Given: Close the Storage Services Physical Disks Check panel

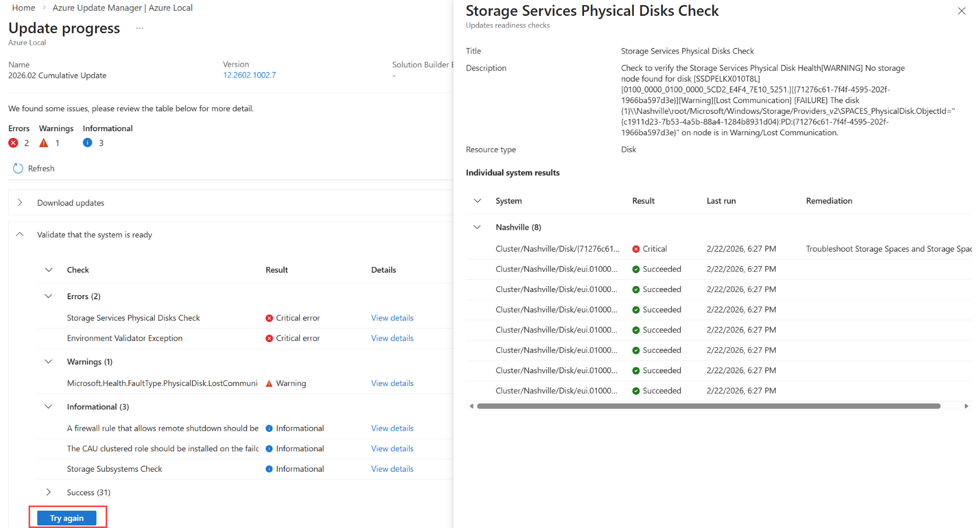Looking at the screenshot, I should click(x=961, y=11).
